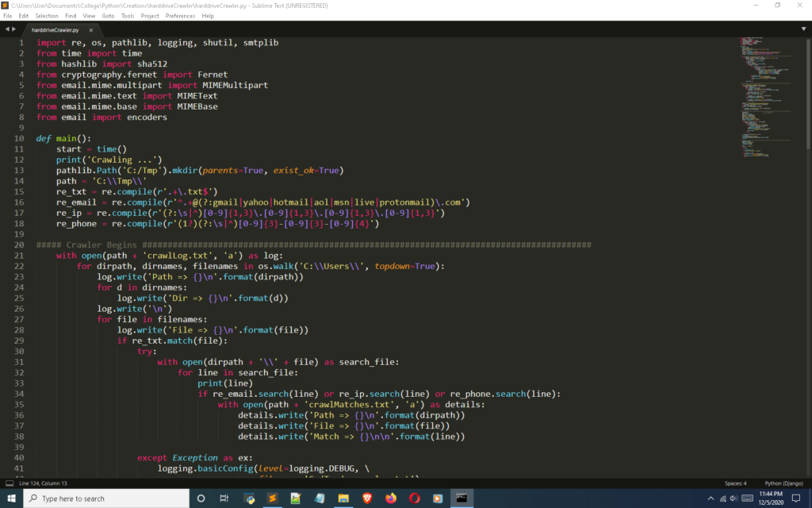Image resolution: width=812 pixels, height=508 pixels.
Task: Open the Goto menu
Action: click(x=108, y=16)
